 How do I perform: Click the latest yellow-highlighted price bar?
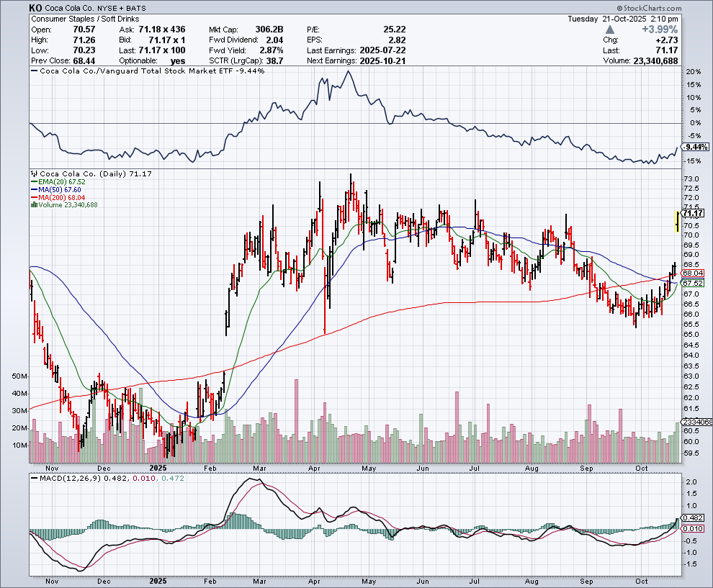(676, 222)
